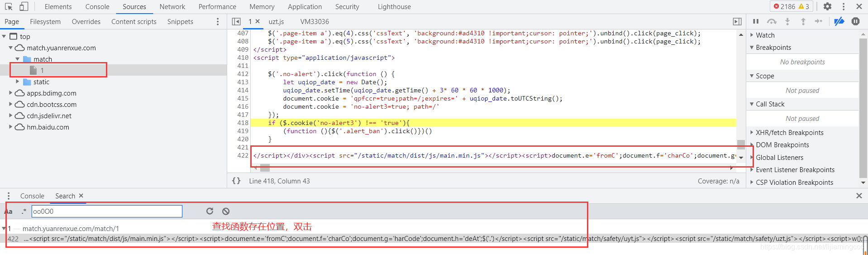
Task: Expand hm.baidu.com domain node
Action: (x=10, y=127)
